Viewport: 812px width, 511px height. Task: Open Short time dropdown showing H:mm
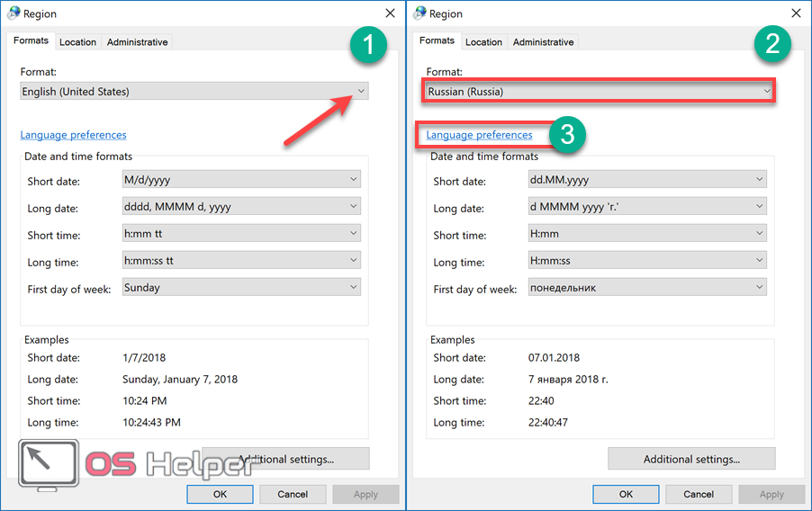(x=647, y=234)
